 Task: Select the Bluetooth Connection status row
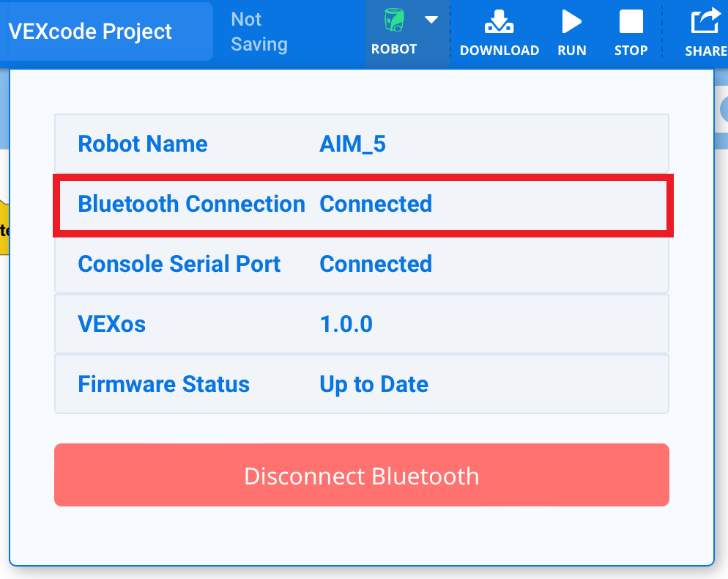363,204
